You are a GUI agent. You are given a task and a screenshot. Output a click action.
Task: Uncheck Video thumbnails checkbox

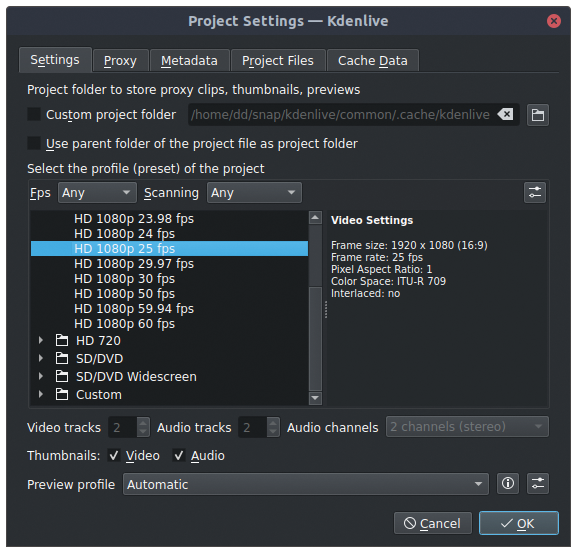(114, 455)
